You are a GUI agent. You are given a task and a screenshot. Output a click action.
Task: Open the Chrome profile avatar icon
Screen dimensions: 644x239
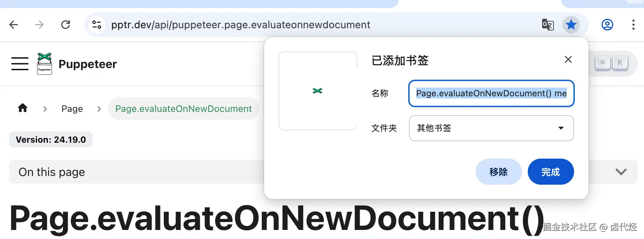pos(607,25)
